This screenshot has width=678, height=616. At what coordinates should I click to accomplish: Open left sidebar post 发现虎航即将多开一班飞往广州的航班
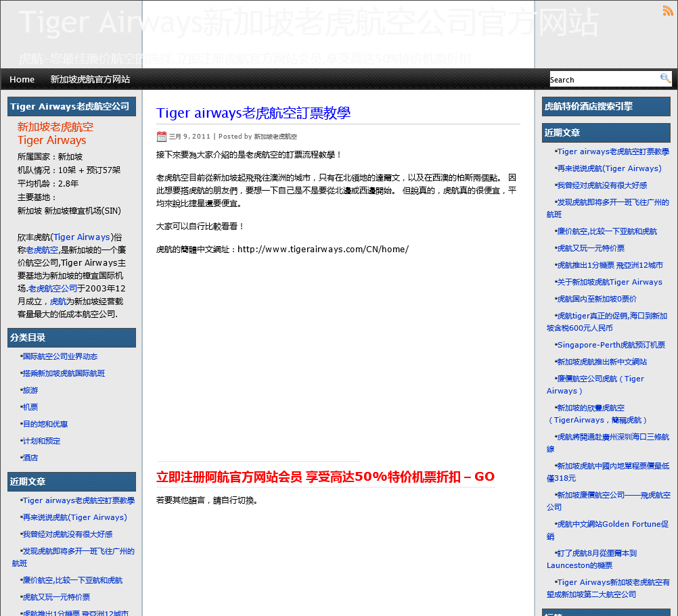(74, 556)
